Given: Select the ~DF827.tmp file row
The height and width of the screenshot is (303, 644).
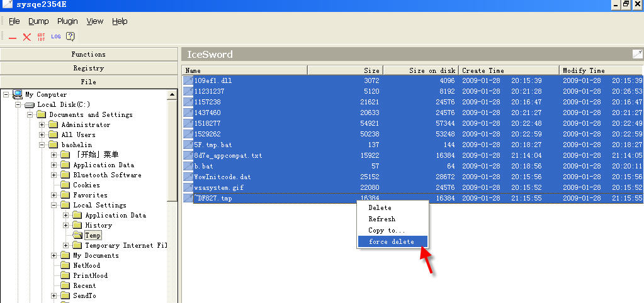Looking at the screenshot, I should tap(413, 198).
